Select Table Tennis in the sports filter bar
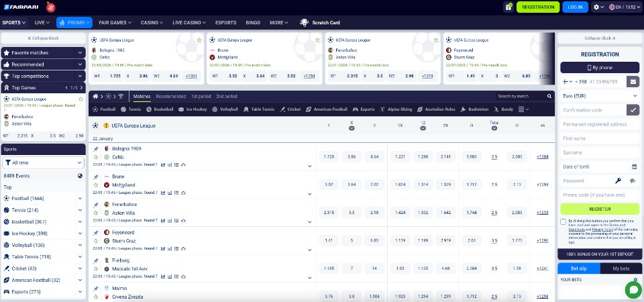Viewport: 644px width, 302px height. click(259, 109)
